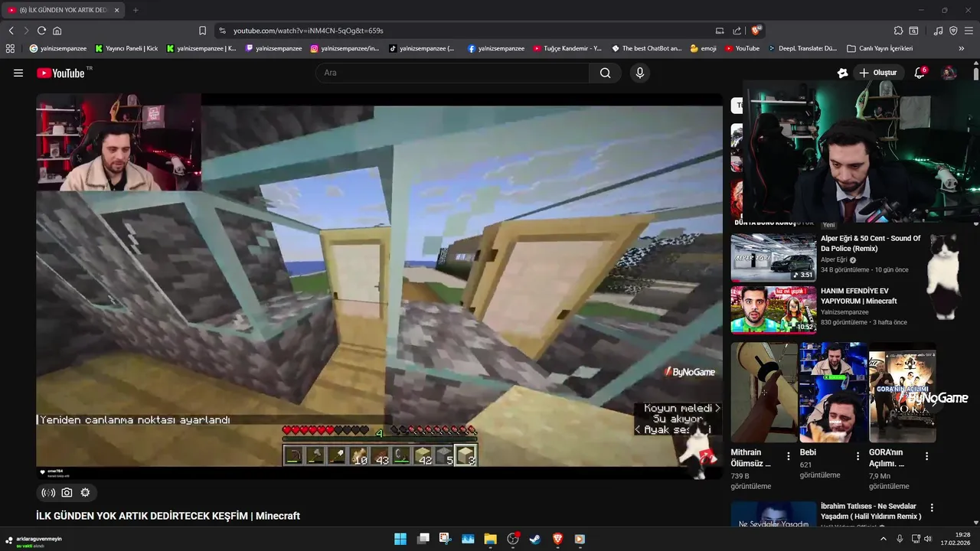Open options menu for Mithrain Ölümsüz short
The image size is (980, 551).
click(789, 456)
